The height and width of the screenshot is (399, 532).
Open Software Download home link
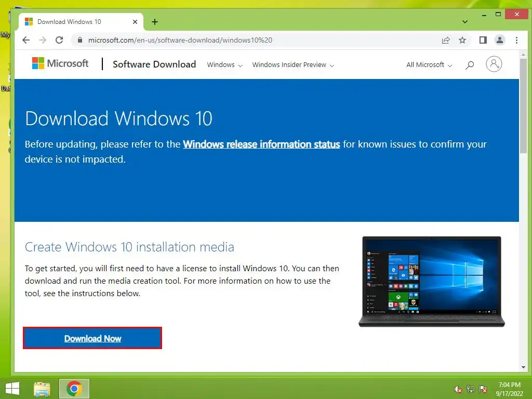pos(154,64)
